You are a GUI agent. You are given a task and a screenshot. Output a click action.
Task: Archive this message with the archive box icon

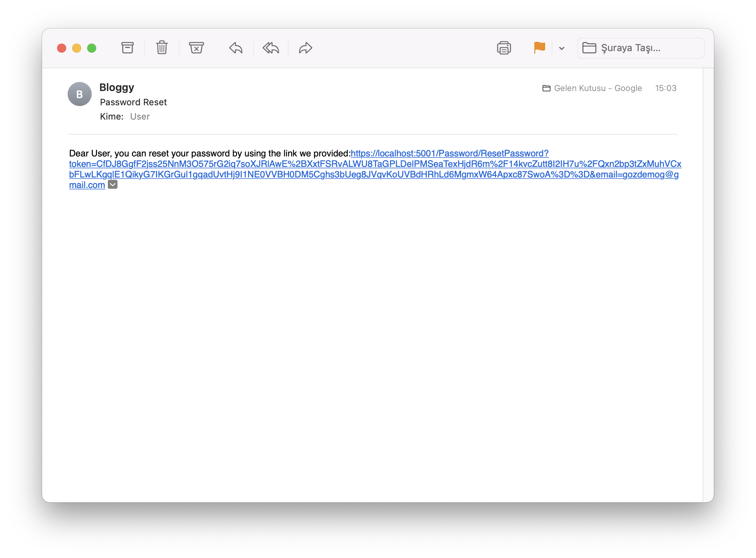(x=127, y=48)
